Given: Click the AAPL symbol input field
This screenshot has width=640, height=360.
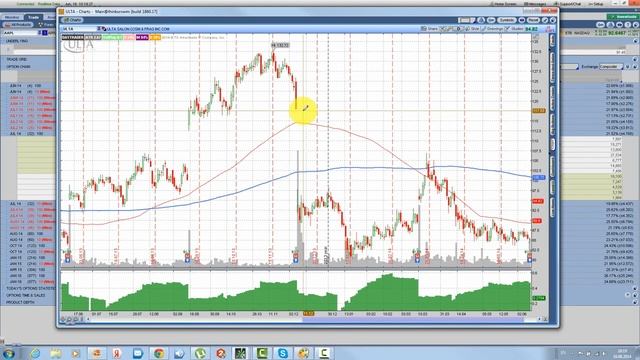Looking at the screenshot, I should tap(20, 33).
